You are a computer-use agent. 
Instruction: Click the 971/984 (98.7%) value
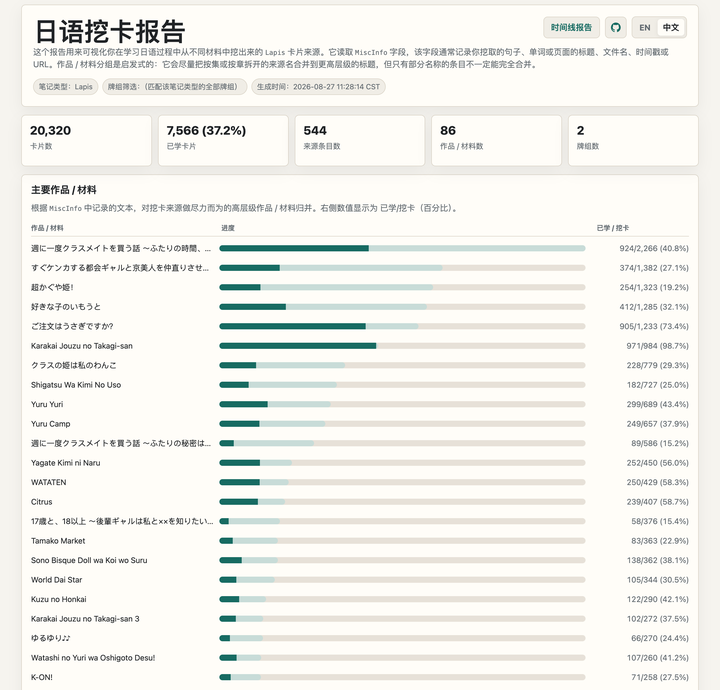tap(658, 346)
